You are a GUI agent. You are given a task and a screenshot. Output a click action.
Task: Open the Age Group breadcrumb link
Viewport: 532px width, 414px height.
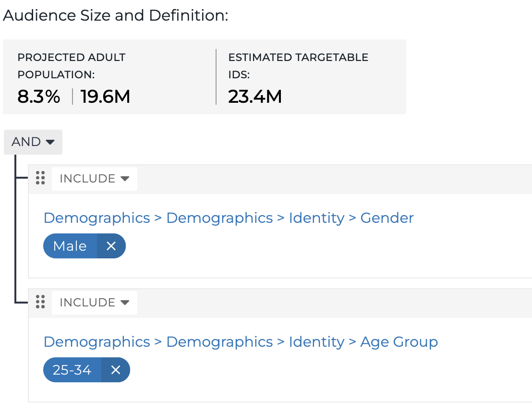[399, 342]
